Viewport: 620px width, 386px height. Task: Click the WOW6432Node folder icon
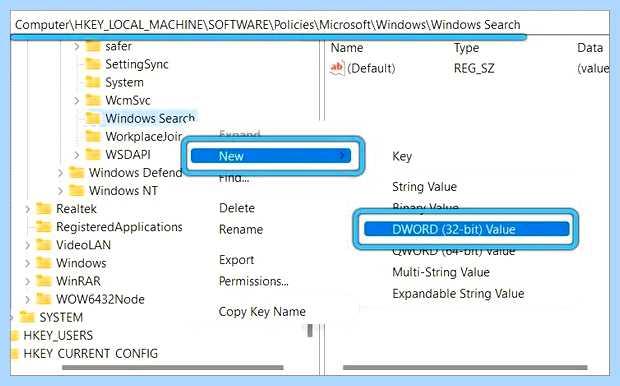(43, 299)
